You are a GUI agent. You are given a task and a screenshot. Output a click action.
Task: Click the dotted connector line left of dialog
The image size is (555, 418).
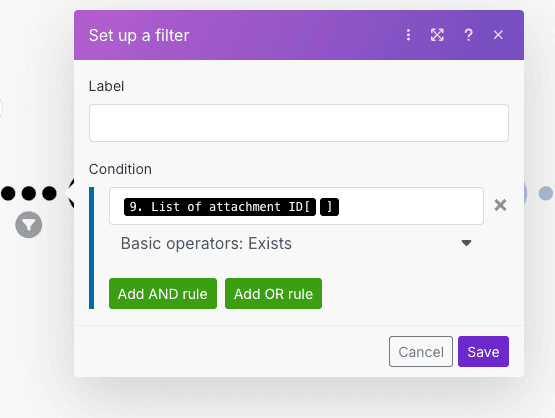point(29,193)
